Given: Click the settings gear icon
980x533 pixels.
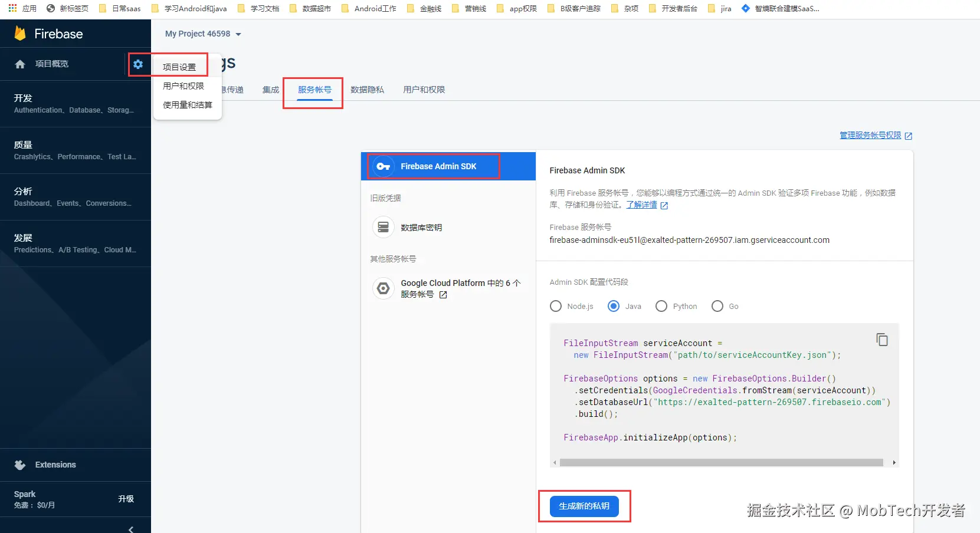Looking at the screenshot, I should tap(138, 64).
